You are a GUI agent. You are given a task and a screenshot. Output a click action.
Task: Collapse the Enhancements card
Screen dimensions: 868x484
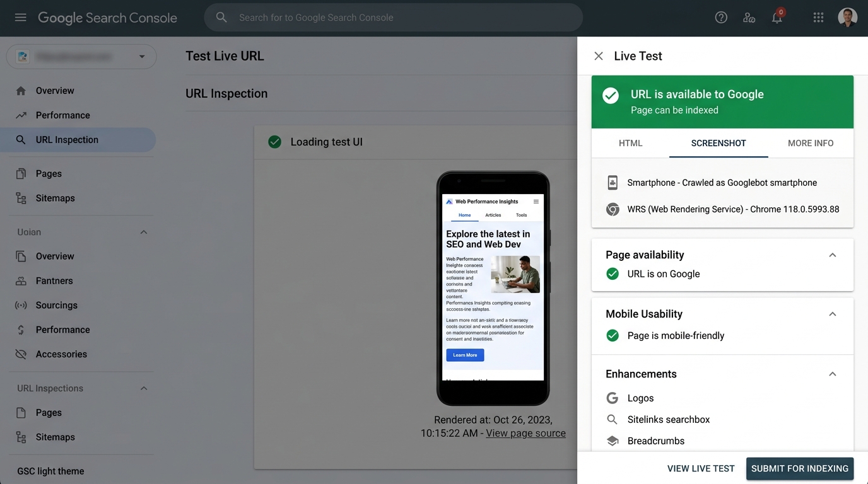click(x=833, y=374)
